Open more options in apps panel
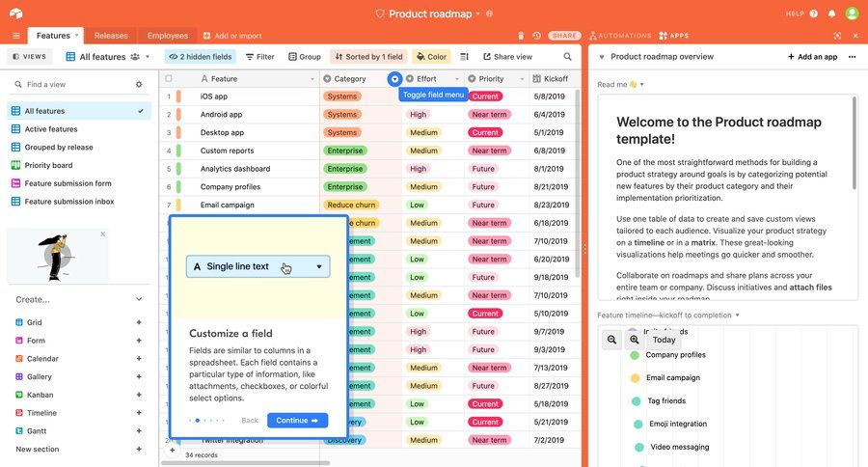This screenshot has width=868, height=467. pyautogui.click(x=852, y=57)
